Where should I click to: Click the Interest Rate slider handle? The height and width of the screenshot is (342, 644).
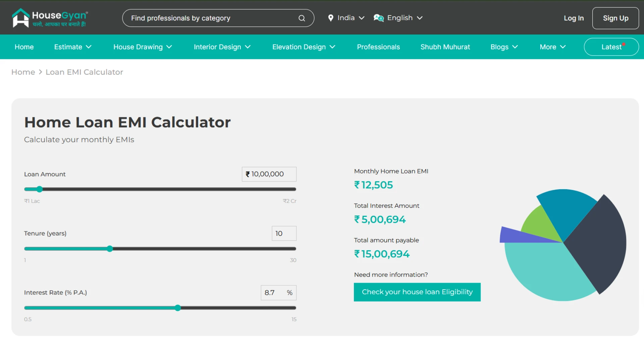[x=178, y=308]
